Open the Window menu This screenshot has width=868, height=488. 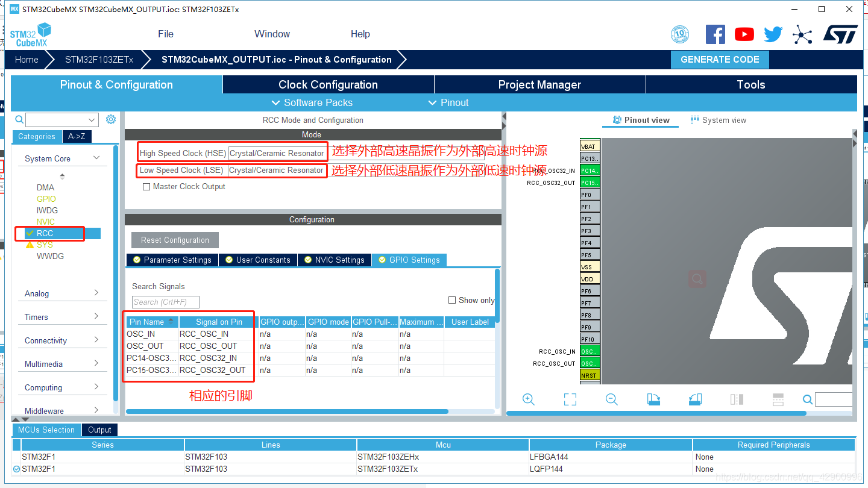coord(272,34)
